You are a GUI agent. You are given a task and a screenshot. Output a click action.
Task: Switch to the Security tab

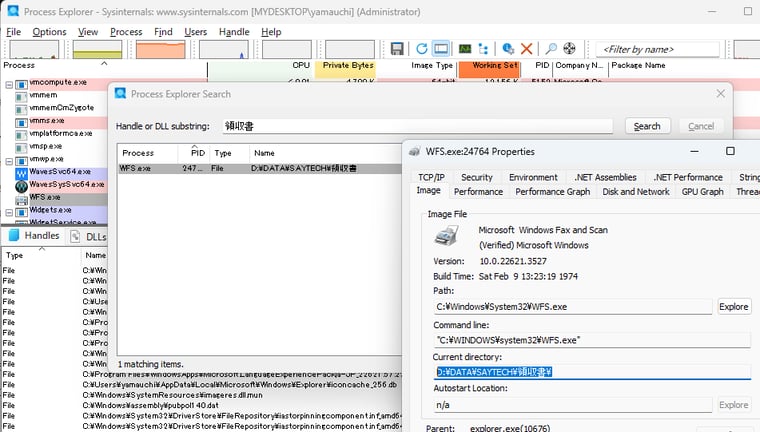[476, 177]
